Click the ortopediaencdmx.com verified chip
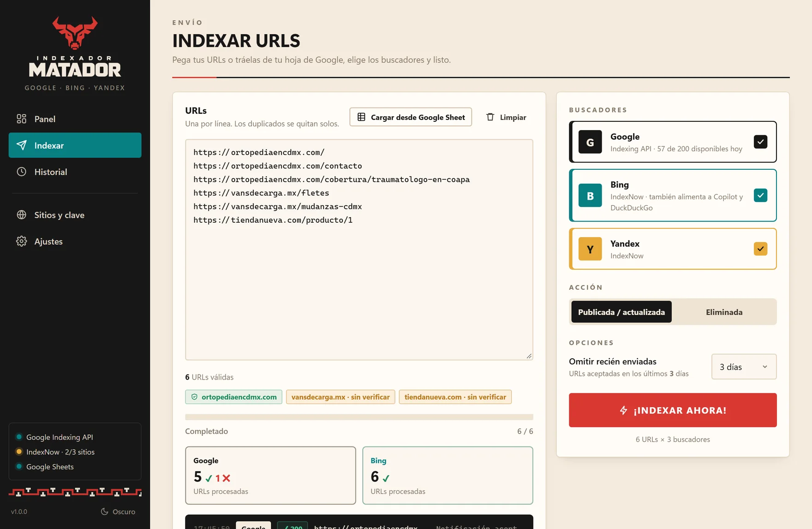This screenshot has height=529, width=812. pyautogui.click(x=233, y=397)
